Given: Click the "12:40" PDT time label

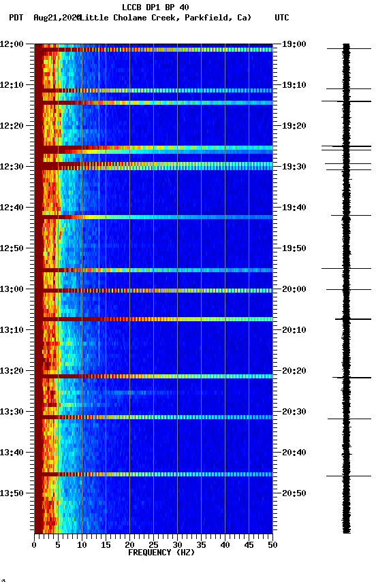Looking at the screenshot, I should pos(12,208).
